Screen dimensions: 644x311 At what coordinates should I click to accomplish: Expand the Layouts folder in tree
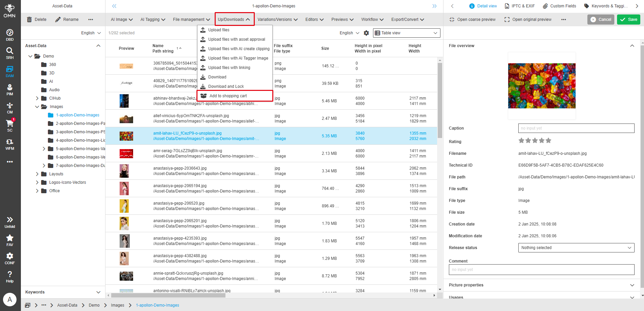(37, 174)
